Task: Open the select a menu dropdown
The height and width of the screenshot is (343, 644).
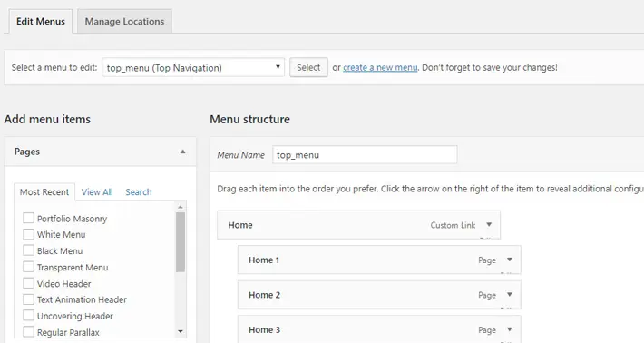Action: point(193,67)
